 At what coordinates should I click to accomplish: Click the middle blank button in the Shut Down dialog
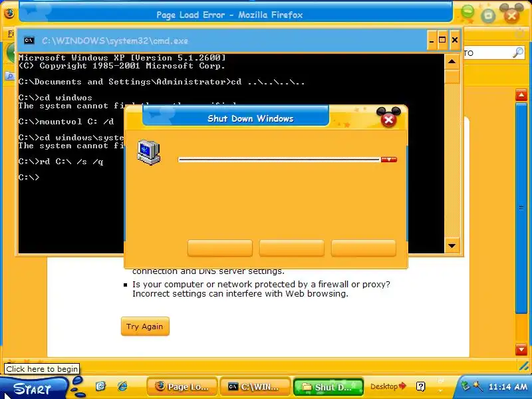tap(292, 248)
